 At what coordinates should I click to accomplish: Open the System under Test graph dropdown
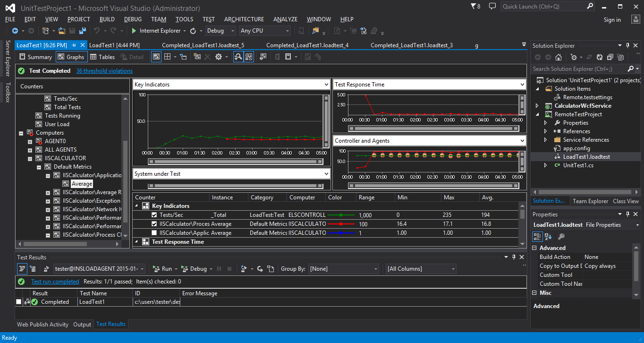coord(326,174)
